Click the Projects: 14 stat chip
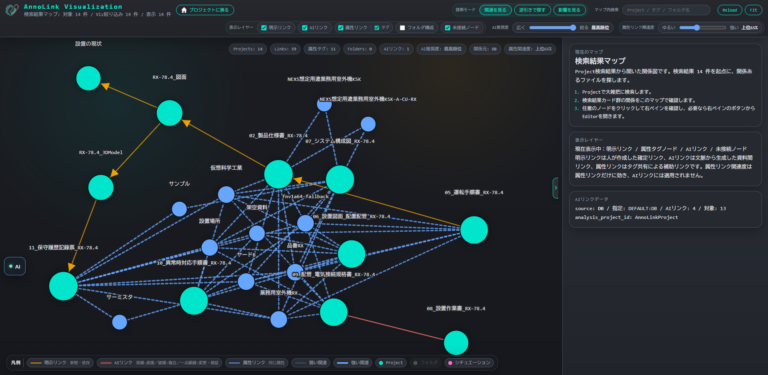Image resolution: width=768 pixels, height=375 pixels. pyautogui.click(x=248, y=49)
